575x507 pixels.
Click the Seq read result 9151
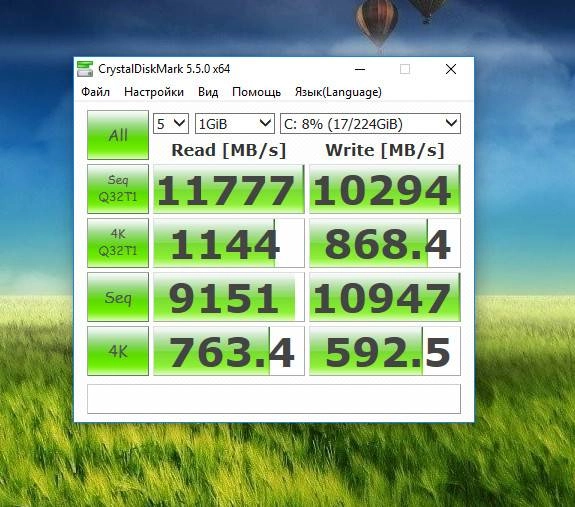click(x=228, y=297)
